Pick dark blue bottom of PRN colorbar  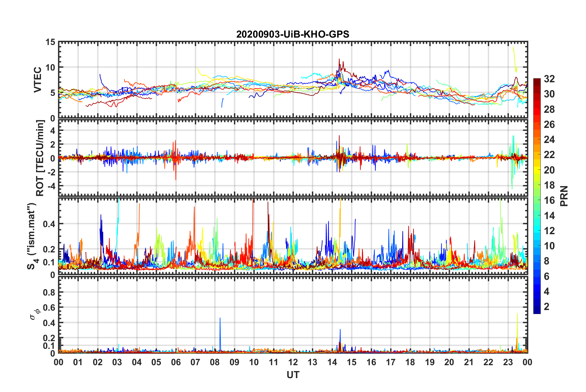click(x=537, y=311)
